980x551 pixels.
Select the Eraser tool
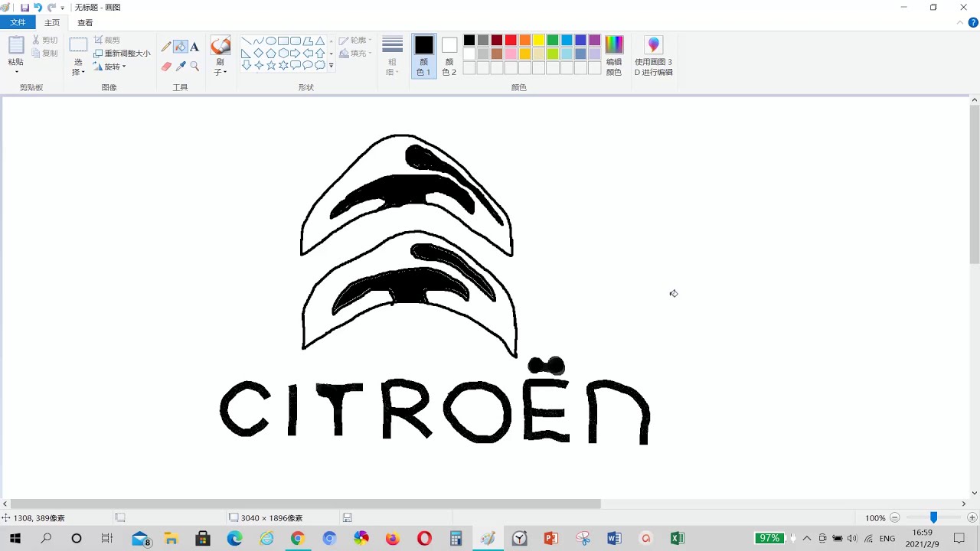[166, 67]
